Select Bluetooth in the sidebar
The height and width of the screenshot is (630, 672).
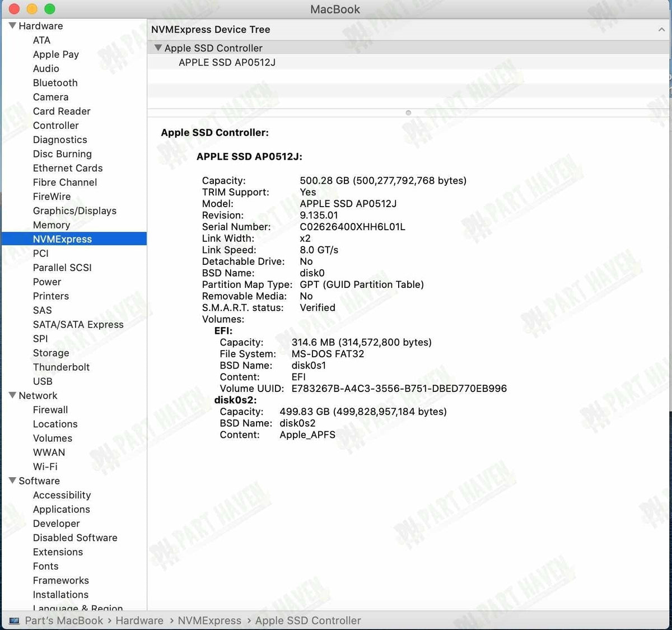tap(55, 83)
